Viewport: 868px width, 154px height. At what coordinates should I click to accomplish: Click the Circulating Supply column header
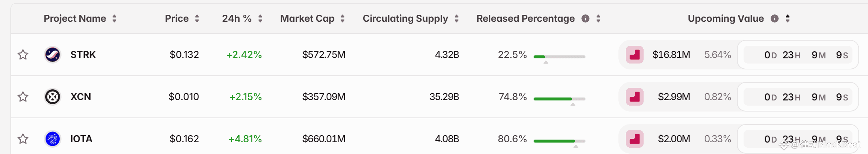coord(405,18)
